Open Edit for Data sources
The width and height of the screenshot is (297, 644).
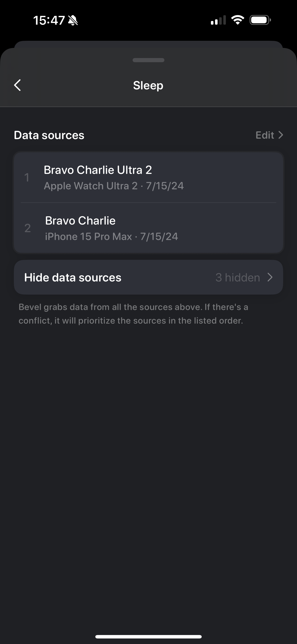(269, 135)
